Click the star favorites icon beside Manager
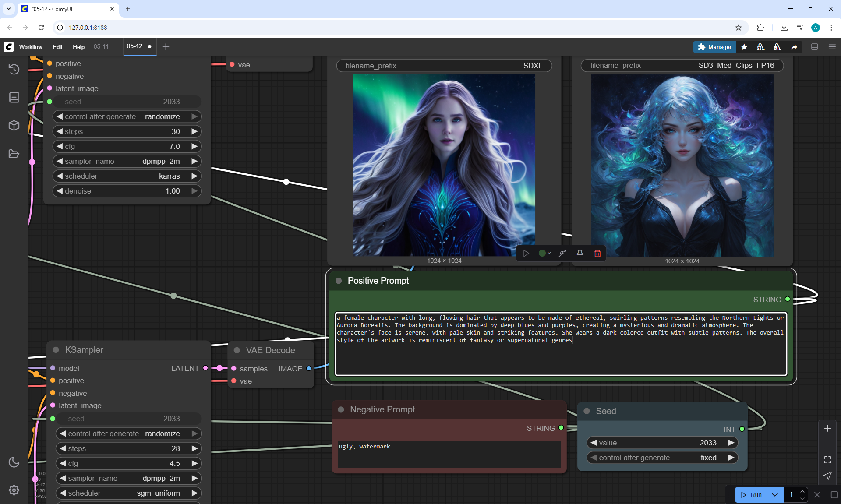The width and height of the screenshot is (841, 504). coord(744,47)
